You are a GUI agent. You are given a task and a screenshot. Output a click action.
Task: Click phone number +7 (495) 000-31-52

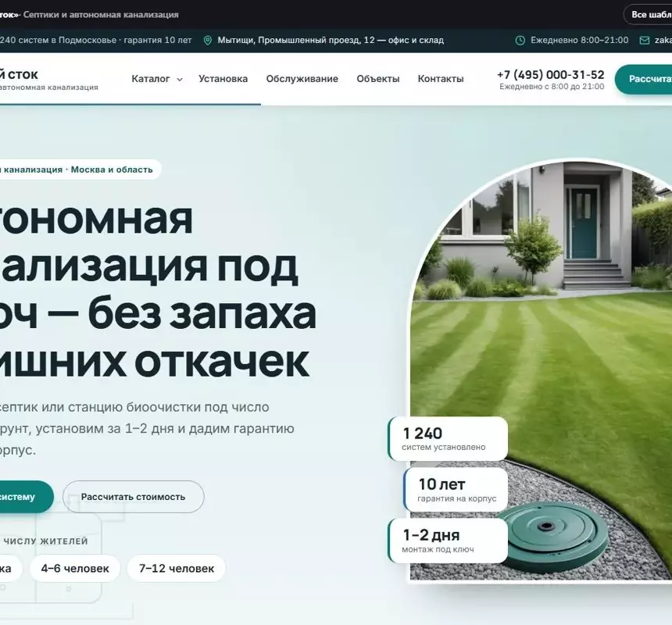(551, 74)
